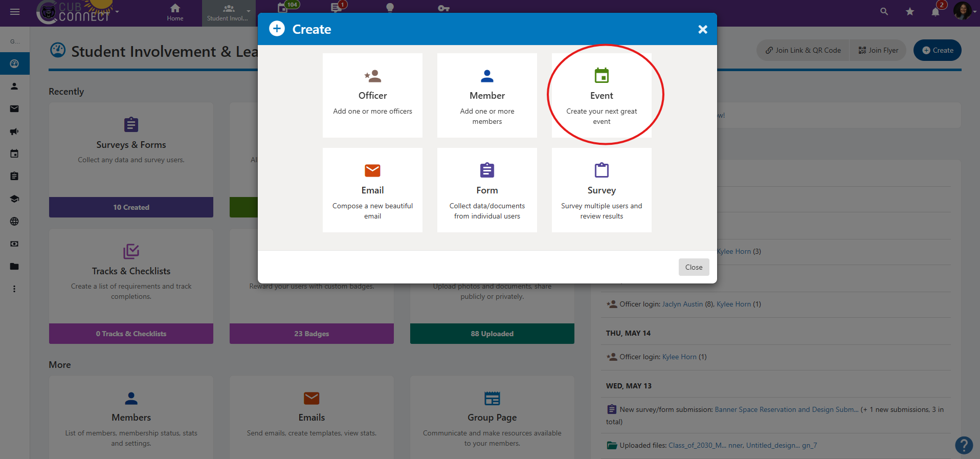Choose the Survey creation card
Viewport: 980px width, 459px height.
tap(602, 190)
